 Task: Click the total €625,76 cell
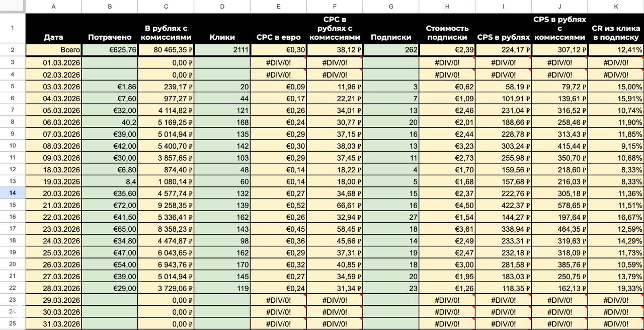click(110, 50)
